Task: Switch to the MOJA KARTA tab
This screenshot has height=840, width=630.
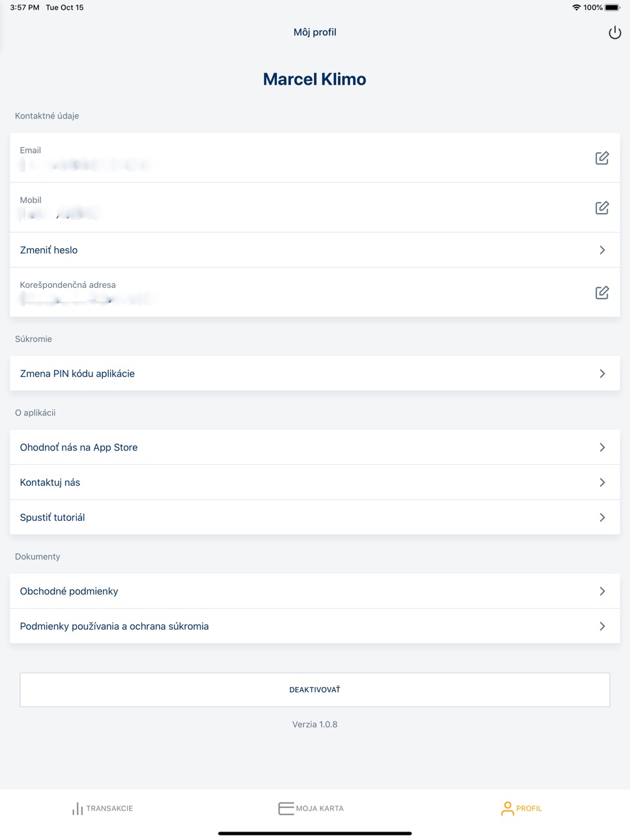Action: pyautogui.click(x=311, y=808)
